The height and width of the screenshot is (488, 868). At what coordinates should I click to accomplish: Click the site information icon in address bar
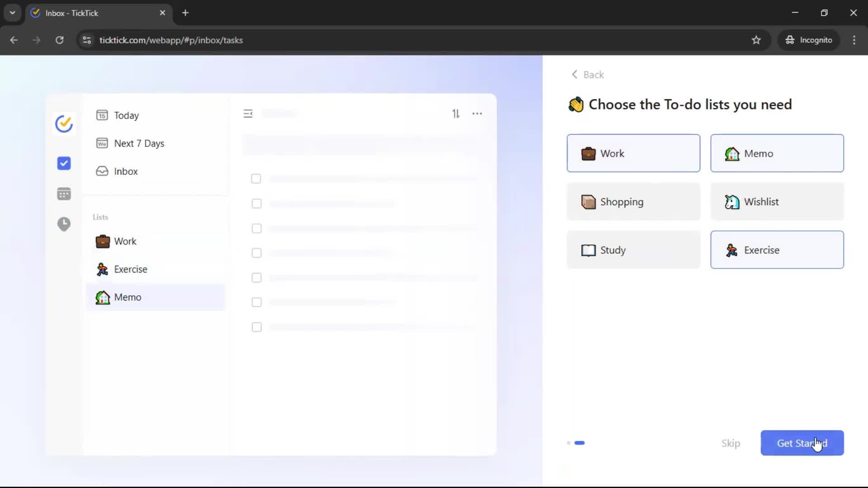(x=87, y=40)
